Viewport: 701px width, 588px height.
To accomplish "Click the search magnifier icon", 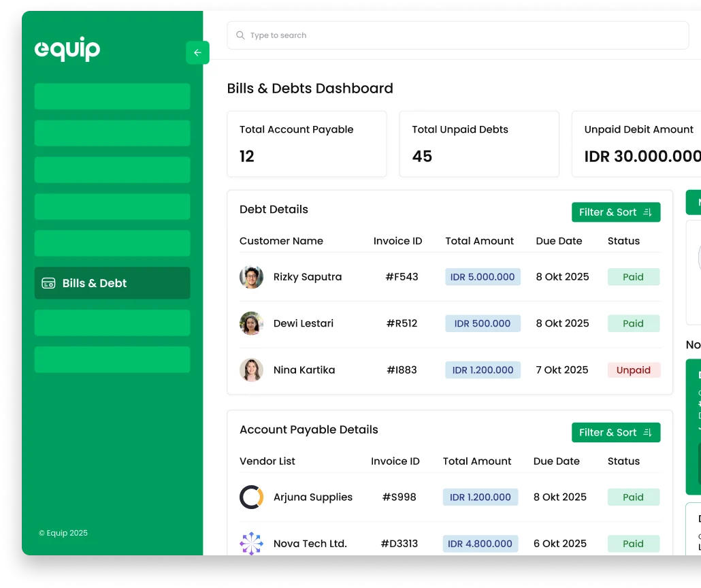I will (x=240, y=35).
